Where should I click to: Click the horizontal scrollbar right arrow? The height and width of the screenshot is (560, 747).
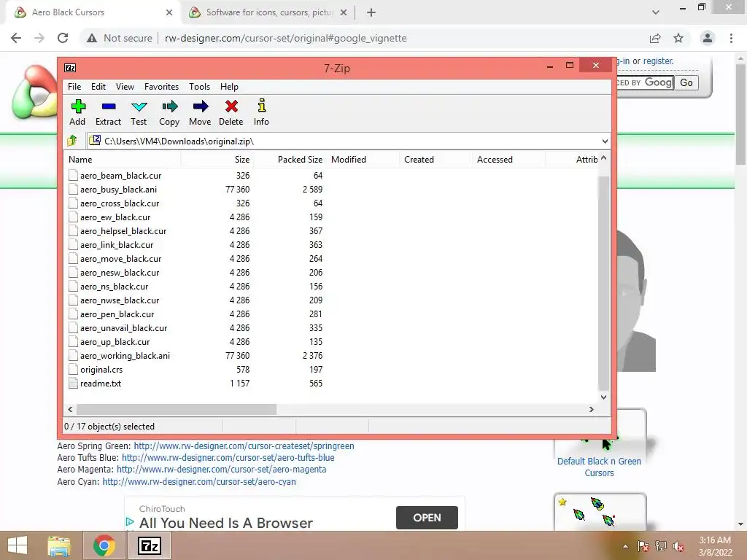(591, 409)
